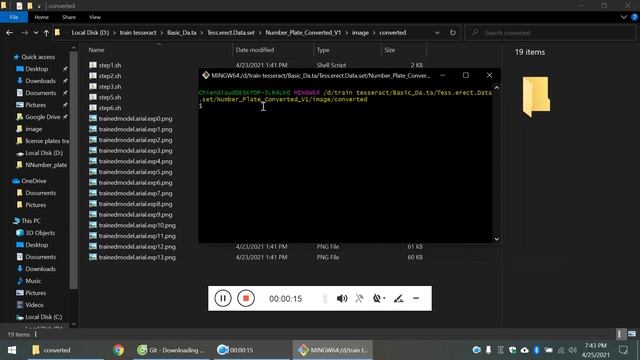Open the annotation pen tool in recorder

pos(398,298)
